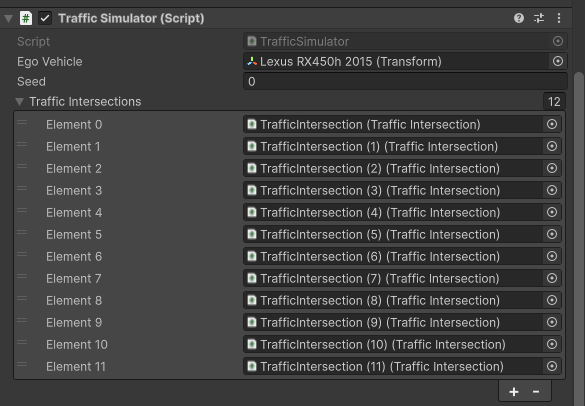Open the object picker for Element 11
Image resolution: width=585 pixels, height=406 pixels.
552,366
